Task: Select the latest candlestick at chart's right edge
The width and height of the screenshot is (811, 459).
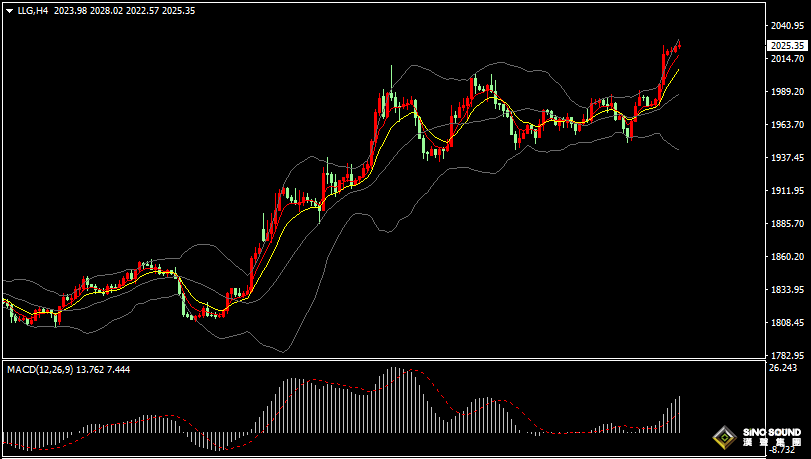Action: [679, 46]
